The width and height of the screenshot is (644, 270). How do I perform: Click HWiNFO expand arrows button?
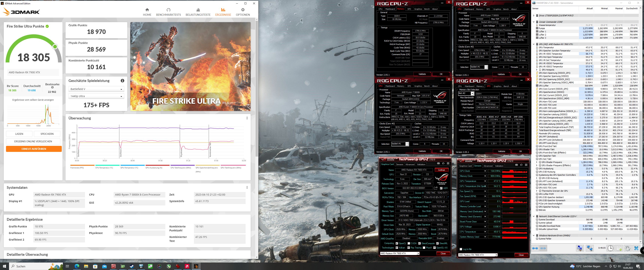(x=535, y=248)
